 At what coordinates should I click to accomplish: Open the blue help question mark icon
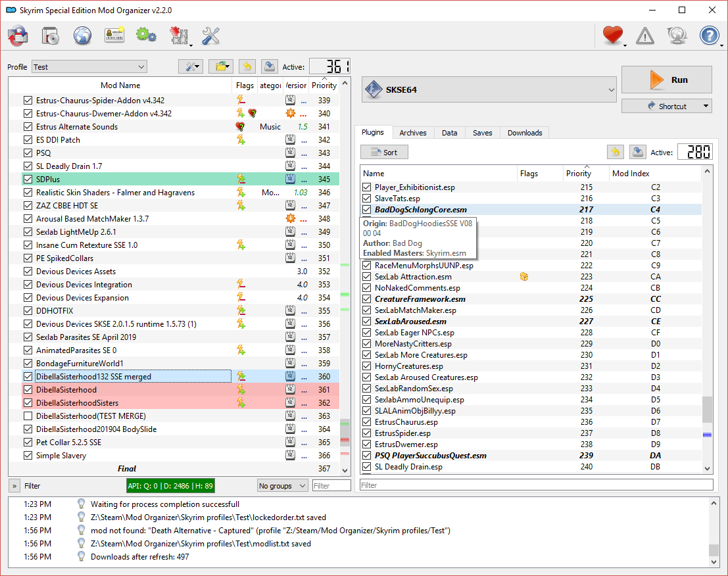[709, 36]
